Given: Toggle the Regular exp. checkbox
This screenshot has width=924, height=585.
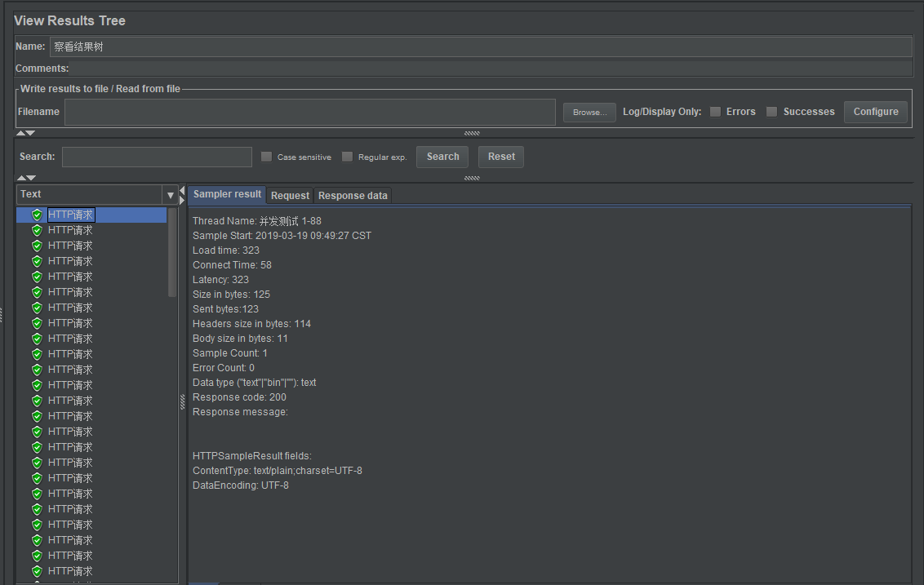Looking at the screenshot, I should (347, 157).
